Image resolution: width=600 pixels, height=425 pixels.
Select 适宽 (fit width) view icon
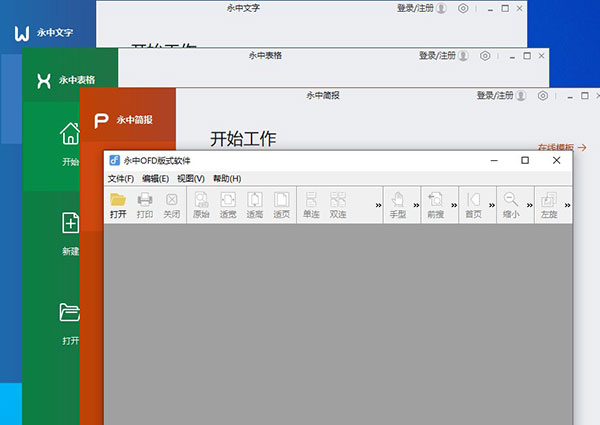click(x=228, y=204)
